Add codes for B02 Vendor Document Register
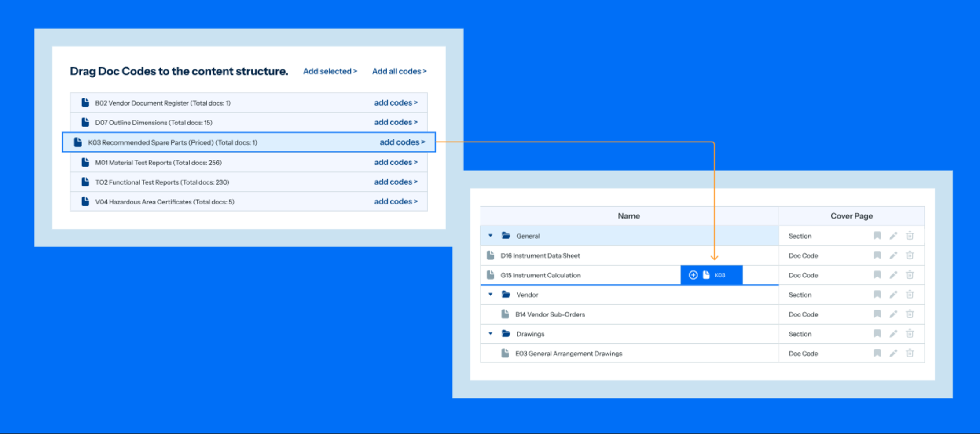Image resolution: width=980 pixels, height=434 pixels. 396,102
